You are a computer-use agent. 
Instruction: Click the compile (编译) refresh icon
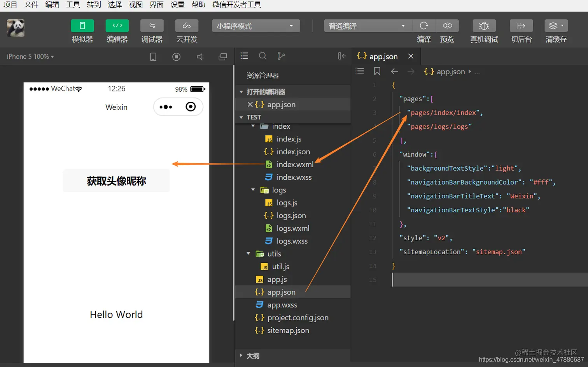(x=424, y=26)
